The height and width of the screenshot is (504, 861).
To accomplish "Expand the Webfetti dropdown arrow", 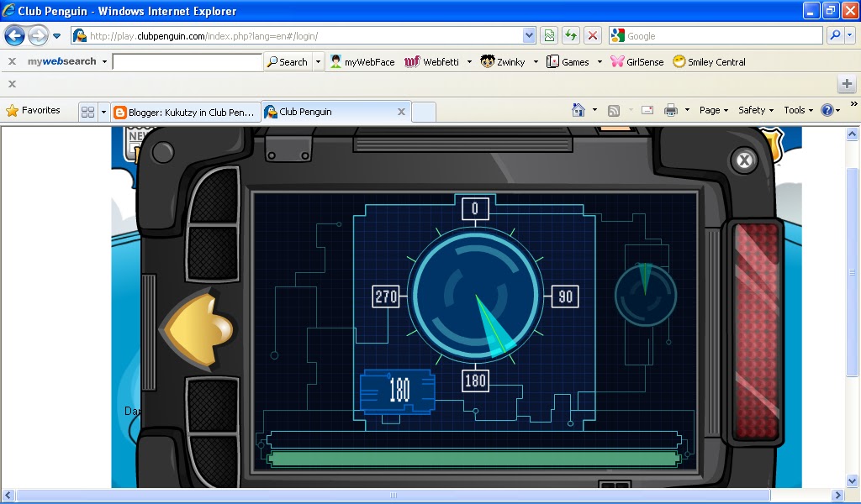I will pyautogui.click(x=469, y=62).
